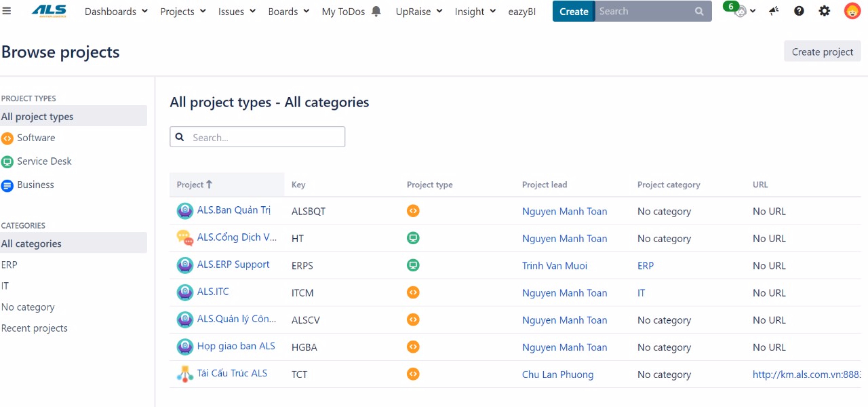The width and height of the screenshot is (868, 407).
Task: Open the feedback megaphone icon
Action: [x=774, y=11]
